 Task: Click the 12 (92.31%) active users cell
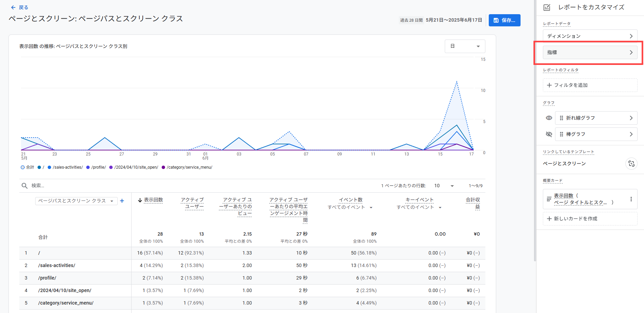tap(191, 253)
